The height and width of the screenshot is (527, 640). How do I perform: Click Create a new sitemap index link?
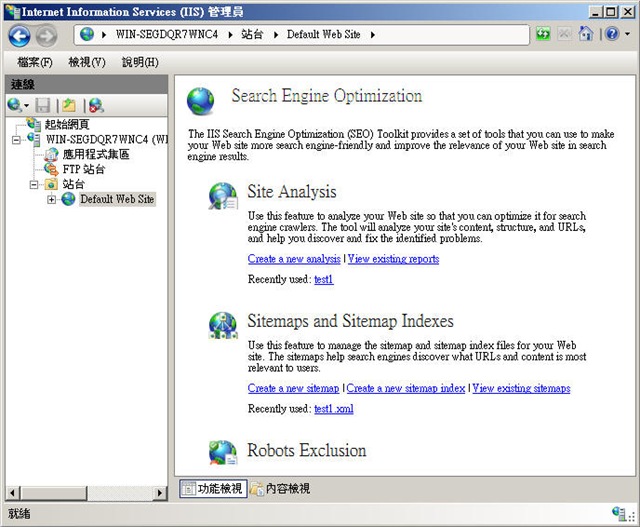[x=406, y=388]
